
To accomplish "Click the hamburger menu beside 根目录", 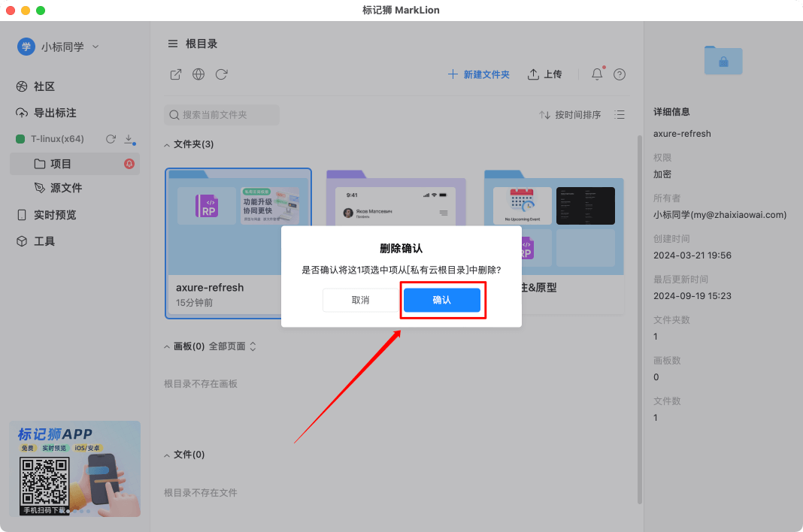I will tap(172, 43).
